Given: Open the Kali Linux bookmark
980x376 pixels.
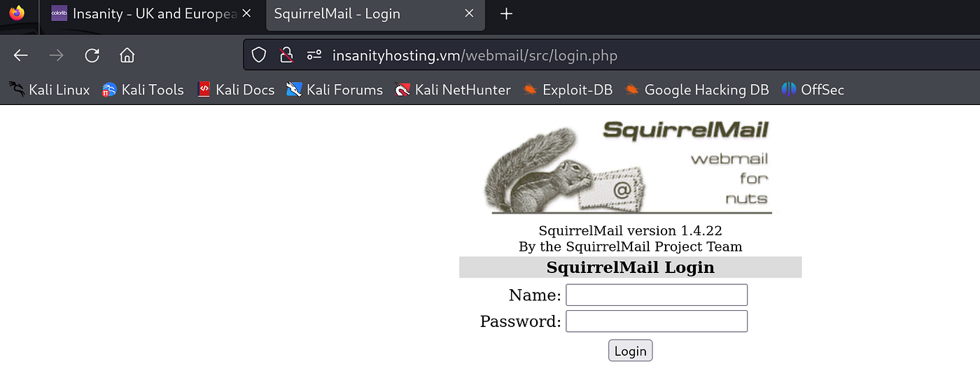Looking at the screenshot, I should click(x=50, y=90).
